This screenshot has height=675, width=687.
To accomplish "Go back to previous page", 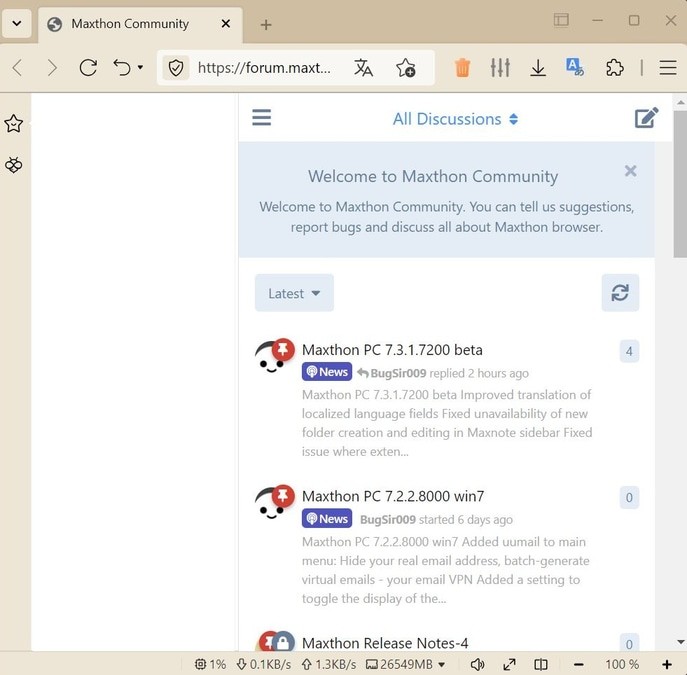I will (18, 68).
